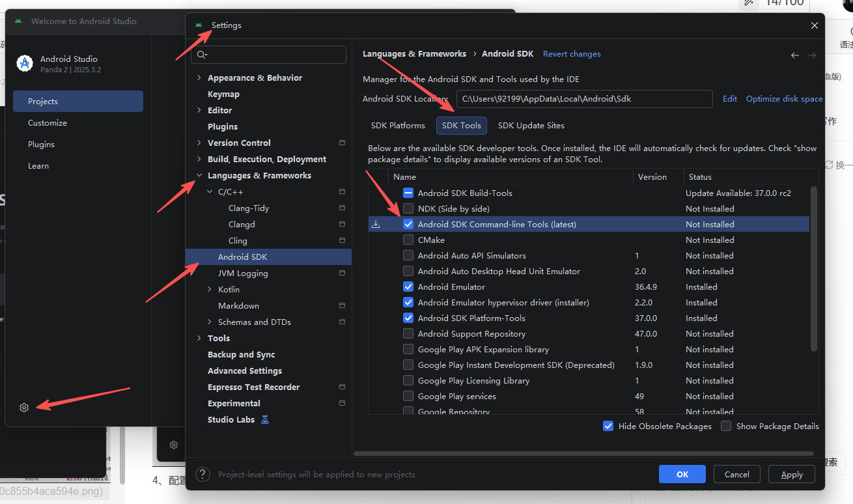This screenshot has height=504, width=853.
Task: Expand the Kotlin node
Action: (210, 290)
